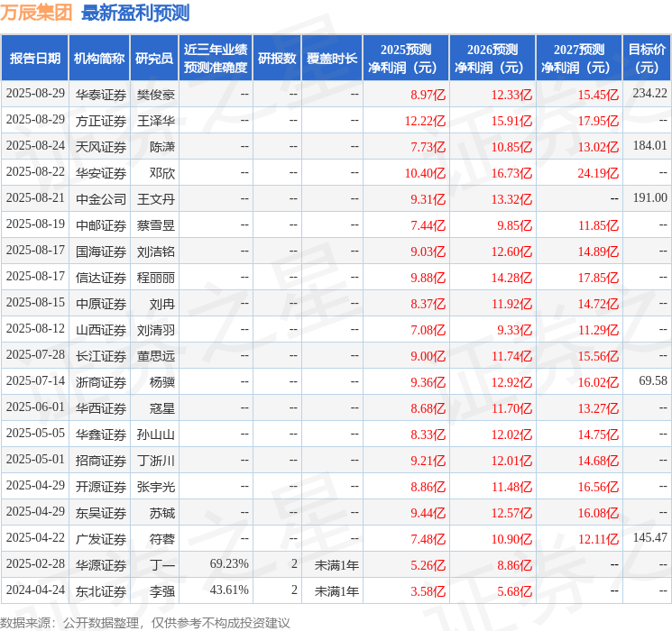Click accuracy value 43.61%
The width and height of the screenshot is (672, 631).
[x=229, y=590]
